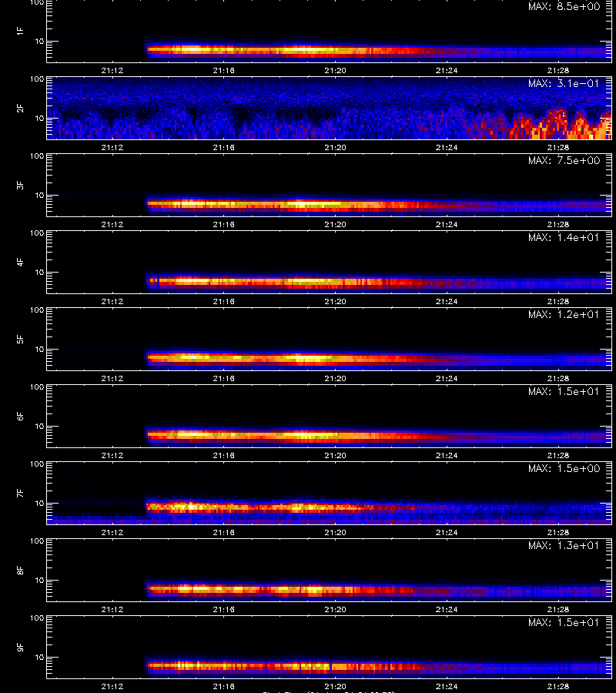Click the 100 y-axis label of 4F panel
Viewport: 616px width, 693px height.
tap(37, 233)
